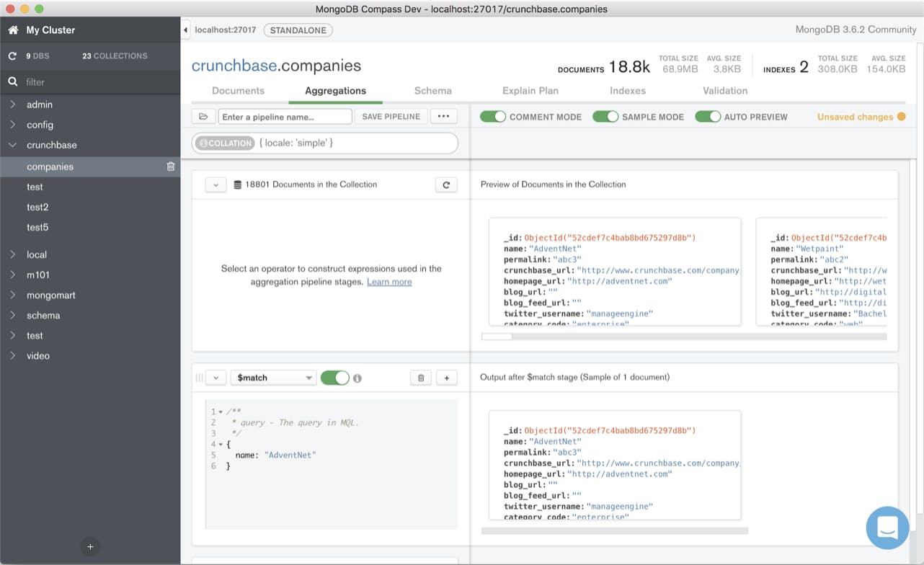
Task: Delete the companies collection via trash icon
Action: [171, 166]
